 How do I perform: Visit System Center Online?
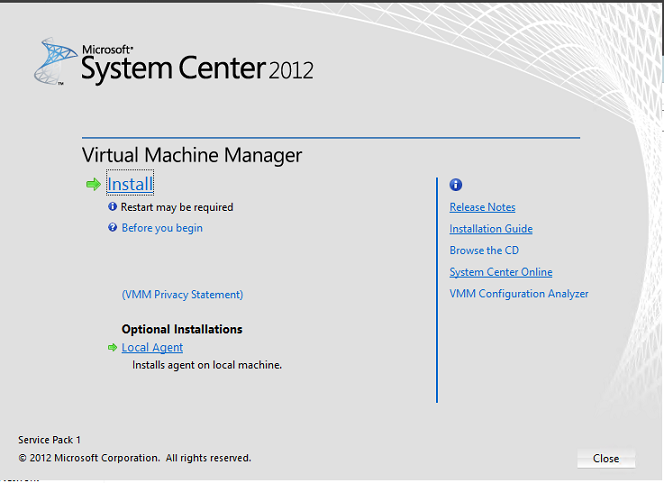pyautogui.click(x=501, y=272)
